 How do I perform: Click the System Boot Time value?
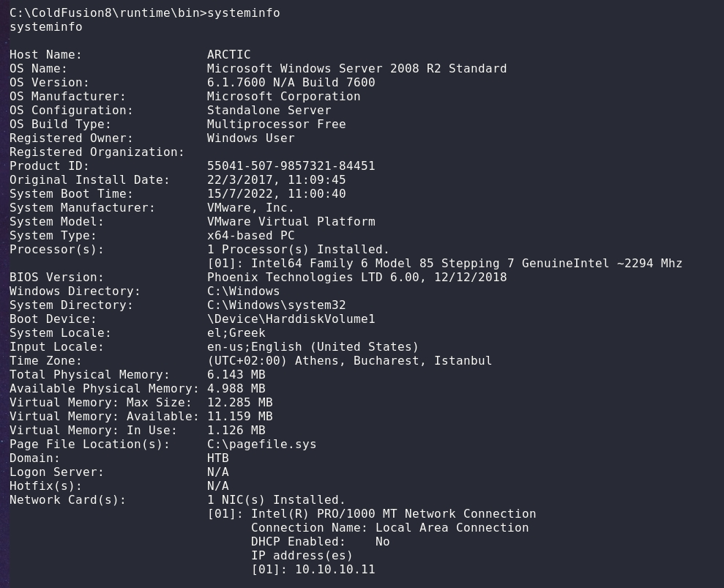click(x=276, y=194)
